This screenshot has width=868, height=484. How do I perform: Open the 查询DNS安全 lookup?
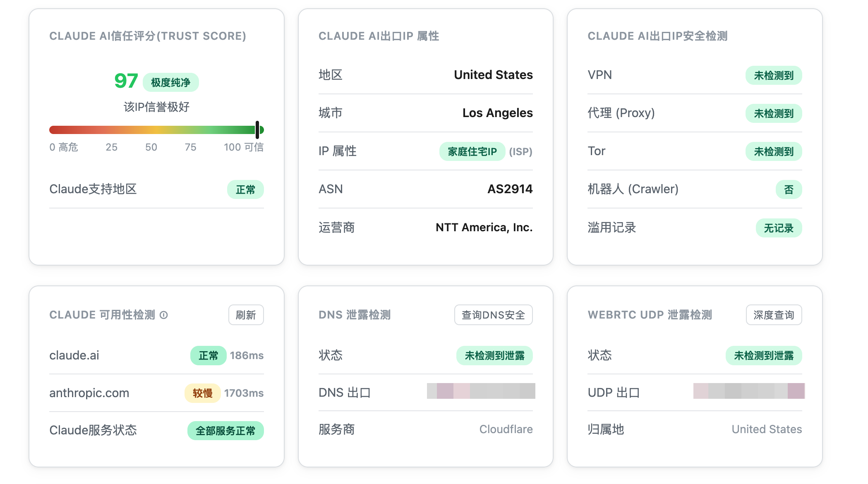493,315
